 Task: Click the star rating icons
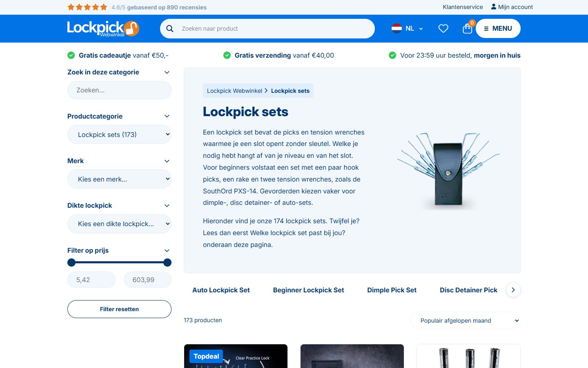click(x=87, y=7)
